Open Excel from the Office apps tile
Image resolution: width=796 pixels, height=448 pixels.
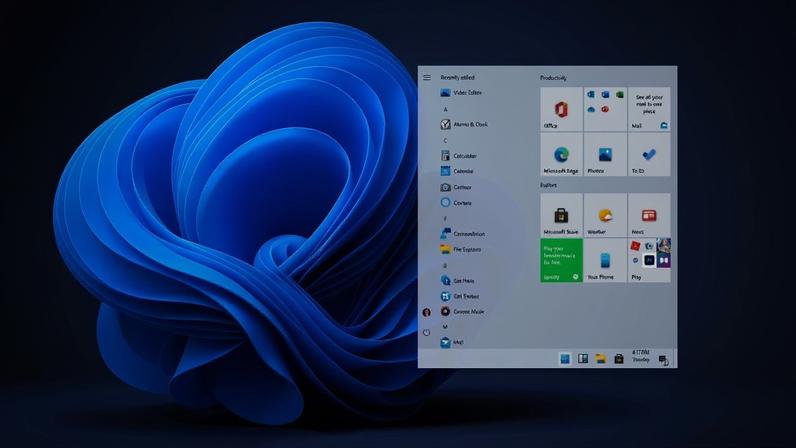coord(619,94)
